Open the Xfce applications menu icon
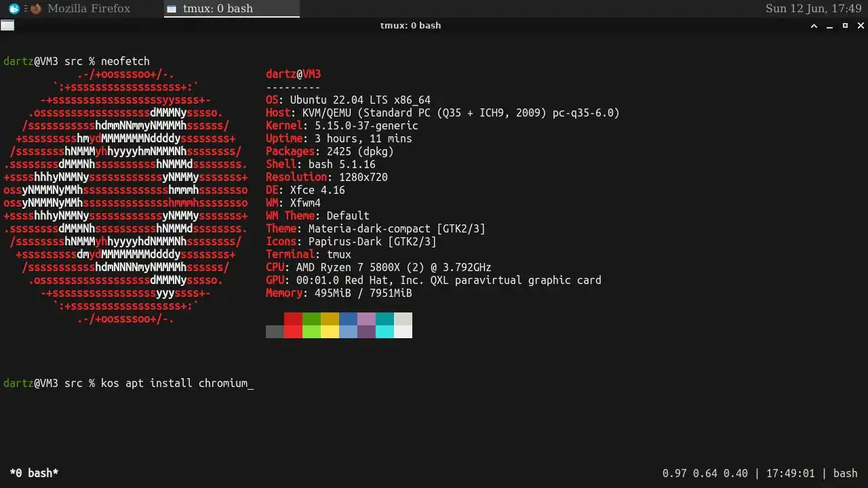The width and height of the screenshot is (868, 488). coord(14,9)
